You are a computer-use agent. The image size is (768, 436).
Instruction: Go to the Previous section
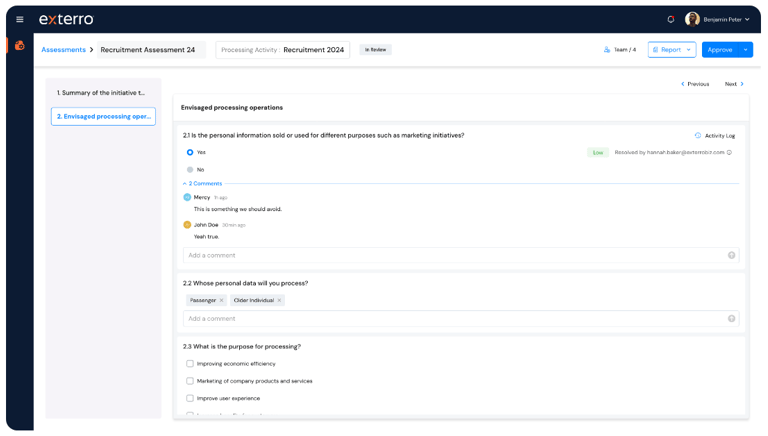[x=695, y=84]
